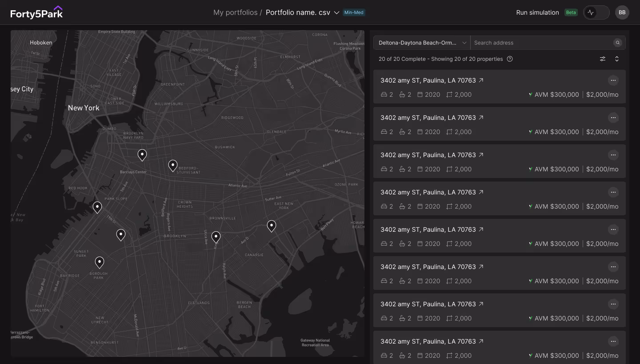Click the magnifying glass search icon
The image size is (640, 364).
click(618, 43)
